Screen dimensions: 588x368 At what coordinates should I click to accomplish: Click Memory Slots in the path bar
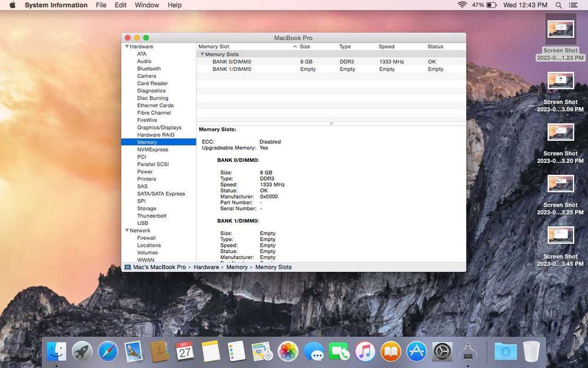pos(273,267)
